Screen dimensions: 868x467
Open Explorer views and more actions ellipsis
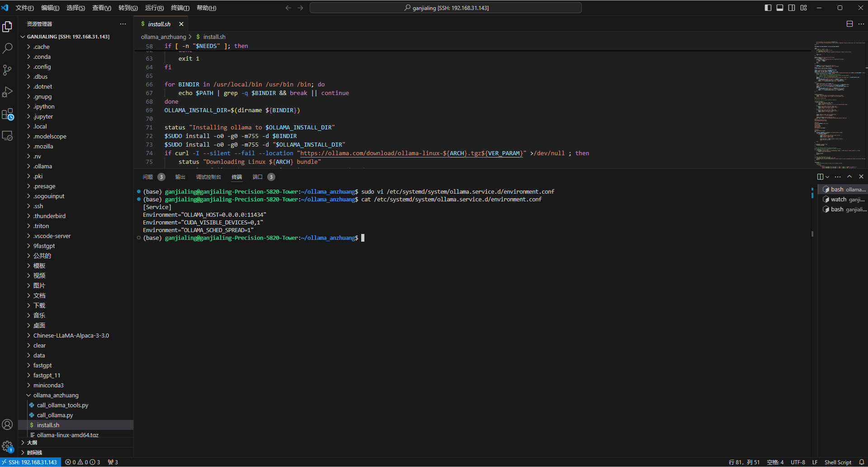123,24
